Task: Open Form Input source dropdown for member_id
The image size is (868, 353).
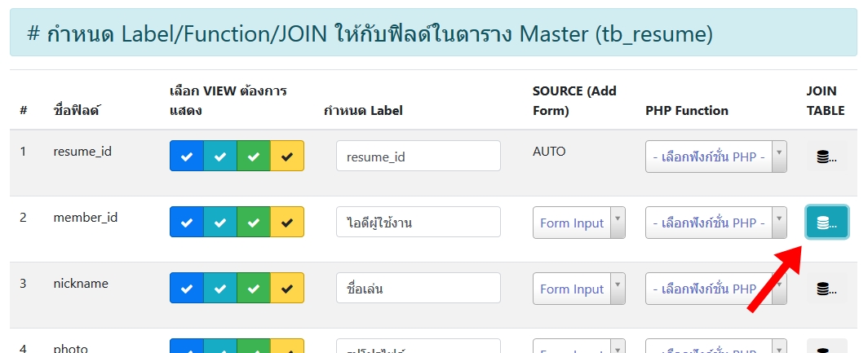Action: coord(579,223)
